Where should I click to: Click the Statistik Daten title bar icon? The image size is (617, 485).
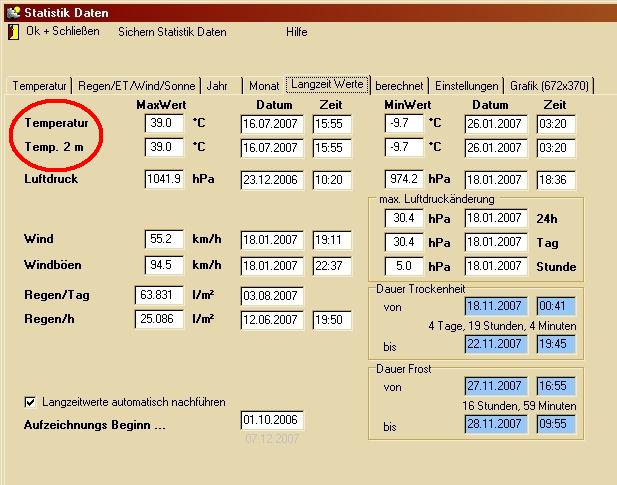(12, 12)
